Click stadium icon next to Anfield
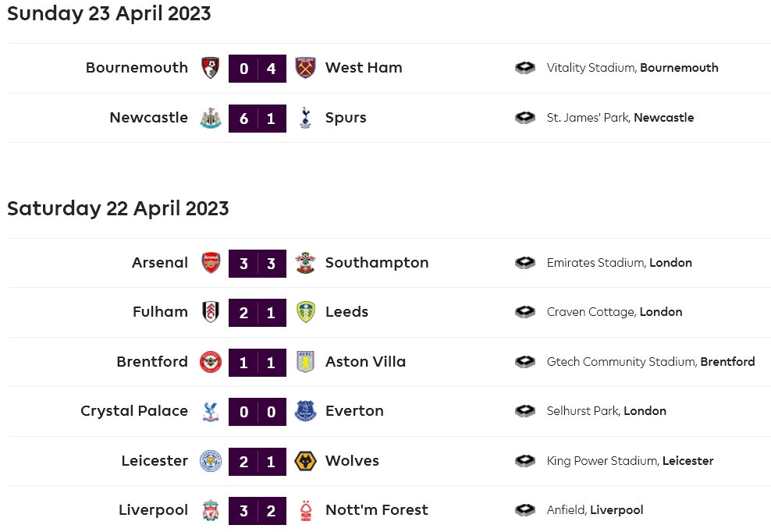Screen dimensions: 771x532 coord(525,510)
